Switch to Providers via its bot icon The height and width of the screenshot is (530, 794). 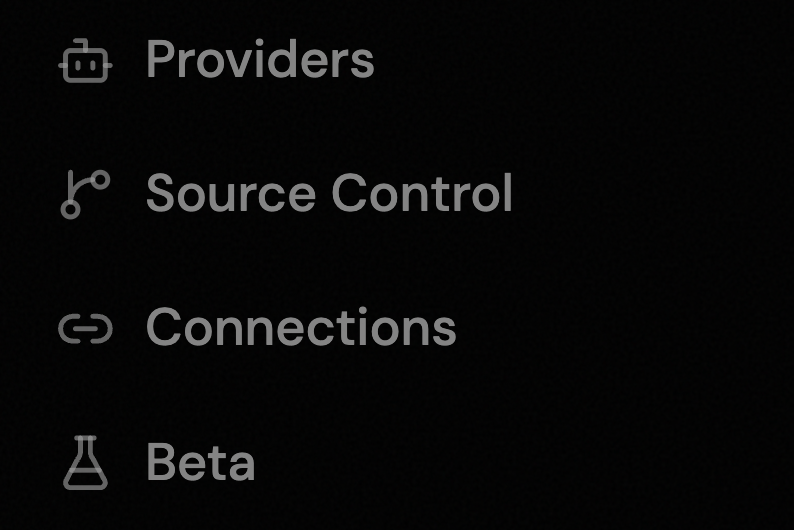pyautogui.click(x=85, y=61)
